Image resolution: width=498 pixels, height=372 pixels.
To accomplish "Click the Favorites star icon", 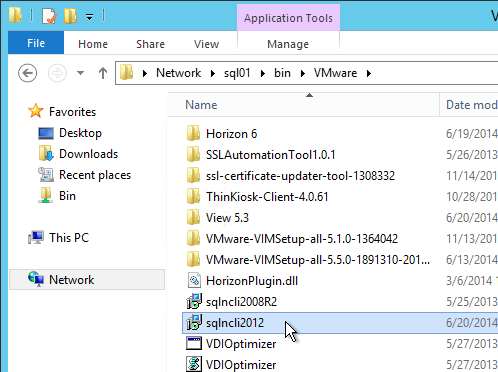I will 36,111.
